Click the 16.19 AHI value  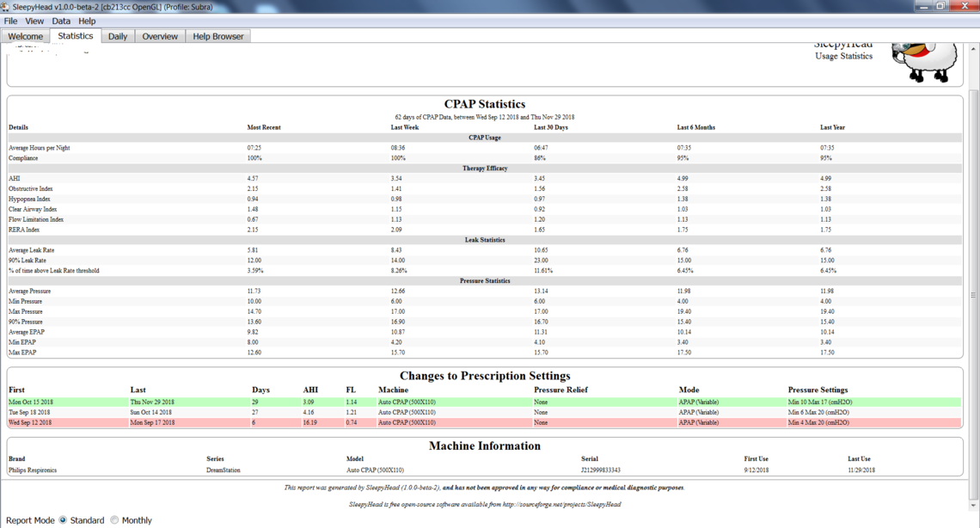point(310,423)
